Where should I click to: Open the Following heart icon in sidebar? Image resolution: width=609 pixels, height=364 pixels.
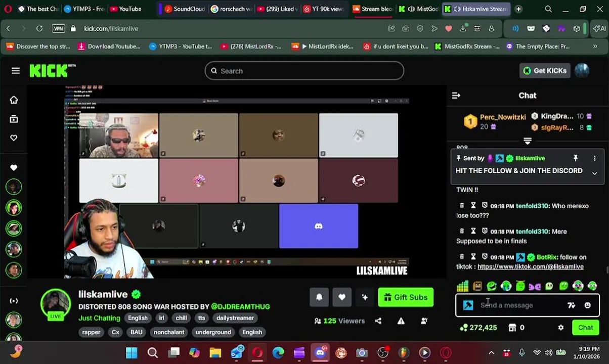pos(14,138)
